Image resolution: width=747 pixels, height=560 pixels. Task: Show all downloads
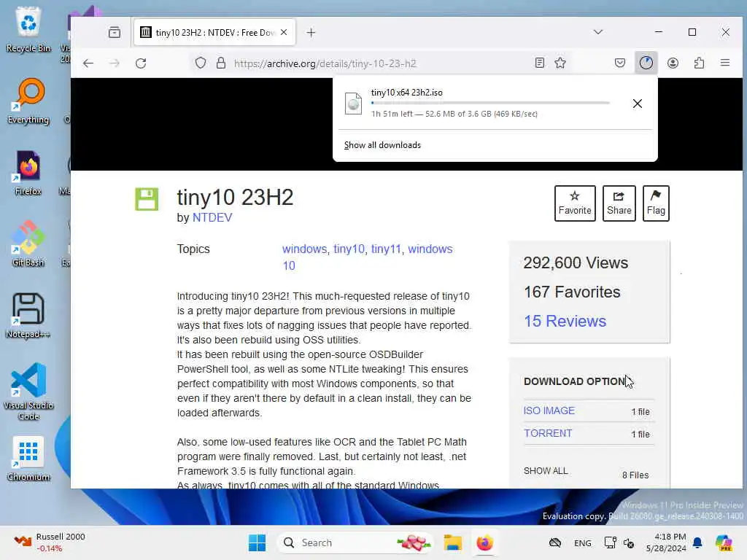coord(382,145)
